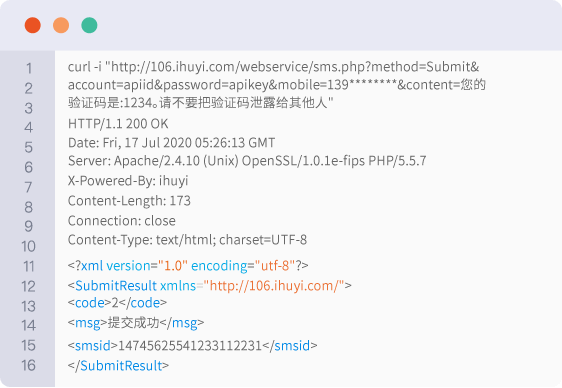Click the Server Apache header line
Viewport: 562px width, 388px height.
pos(247,161)
